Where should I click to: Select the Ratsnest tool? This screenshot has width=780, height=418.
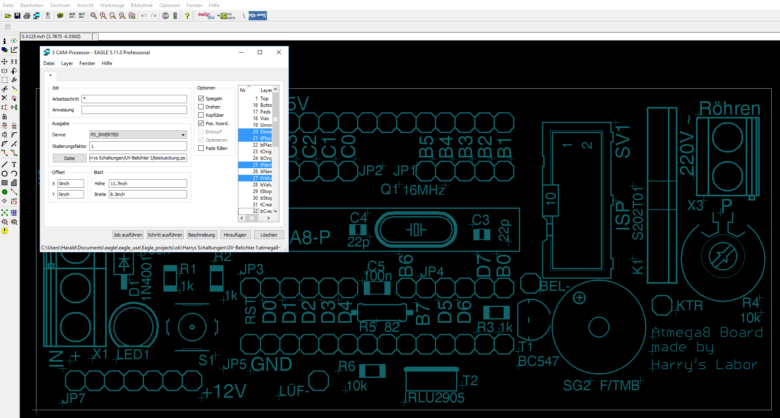pos(4,212)
